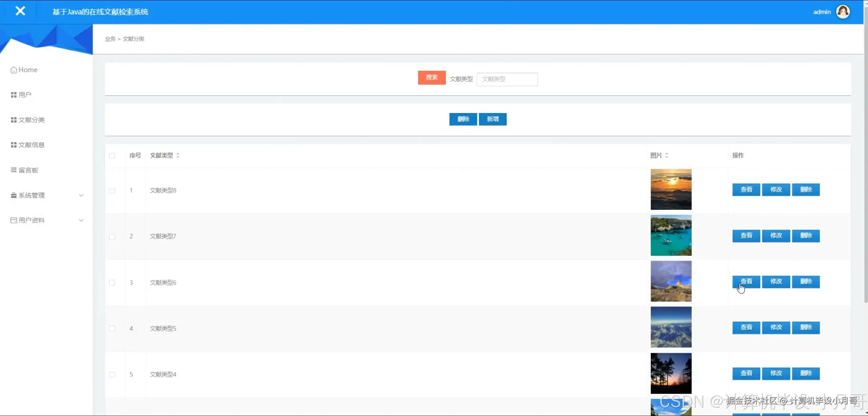Click the grid icon beside 用户
The height and width of the screenshot is (416, 868).
[14, 95]
